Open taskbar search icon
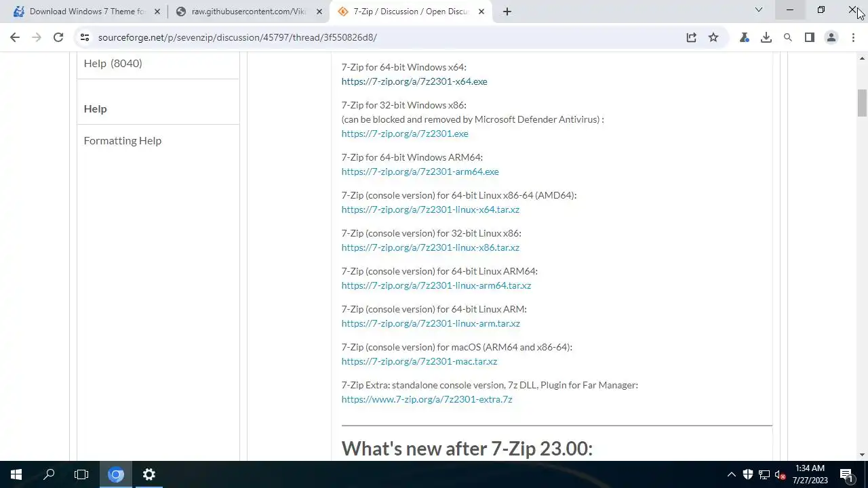This screenshot has height=488, width=868. [49, 474]
